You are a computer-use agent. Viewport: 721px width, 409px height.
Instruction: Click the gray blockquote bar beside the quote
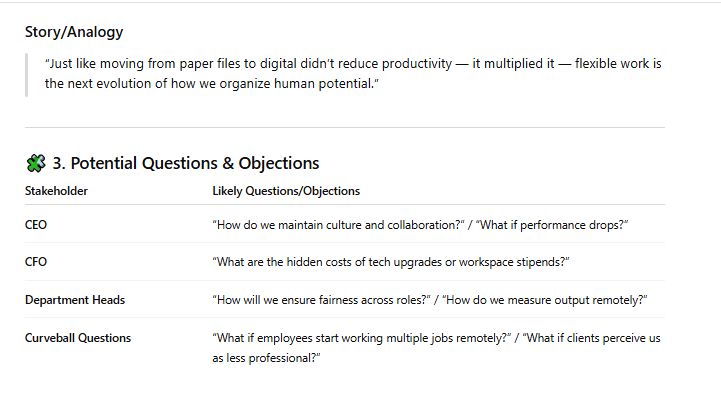point(27,74)
